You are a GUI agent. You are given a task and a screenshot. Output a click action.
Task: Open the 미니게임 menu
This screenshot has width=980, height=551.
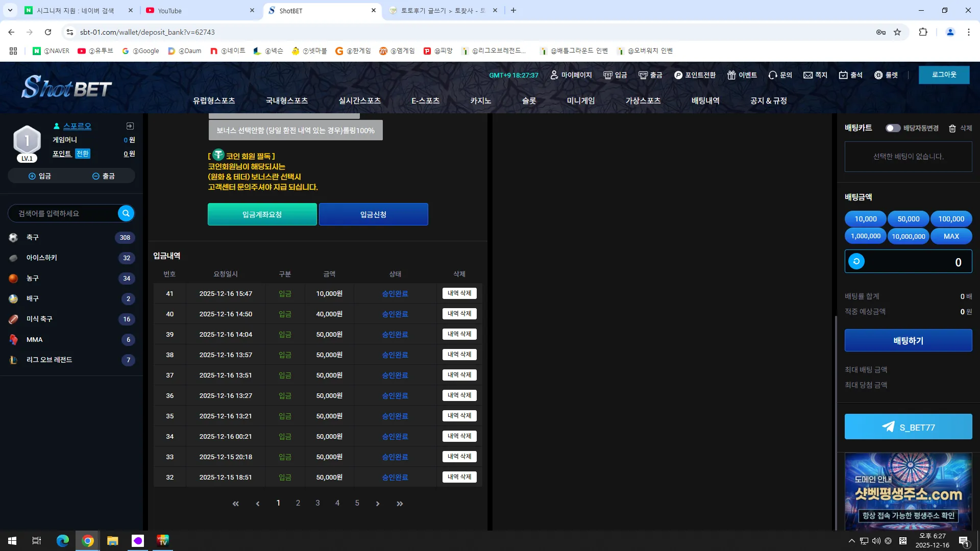pyautogui.click(x=581, y=101)
